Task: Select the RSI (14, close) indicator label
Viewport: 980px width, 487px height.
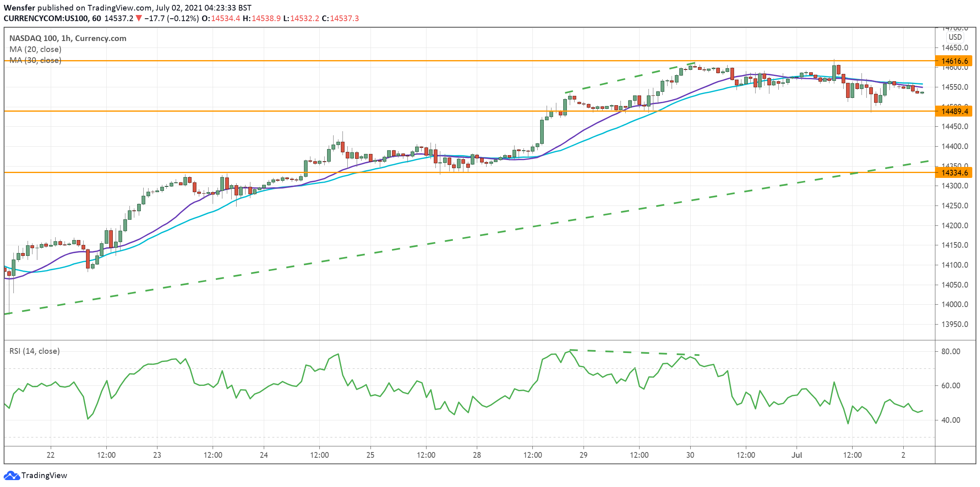Action: click(34, 351)
